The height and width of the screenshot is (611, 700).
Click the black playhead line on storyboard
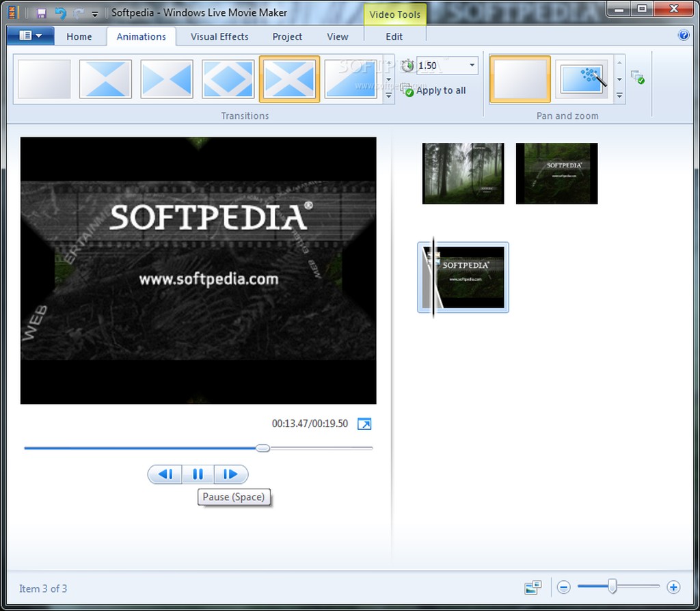[x=433, y=277]
